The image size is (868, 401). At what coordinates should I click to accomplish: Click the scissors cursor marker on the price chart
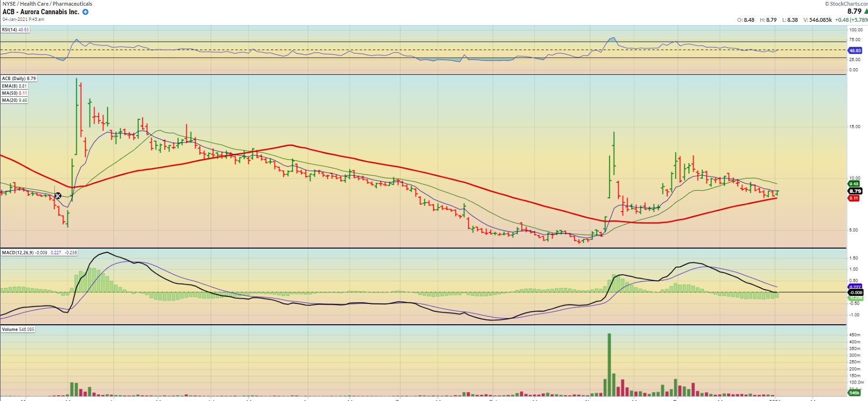pyautogui.click(x=58, y=196)
